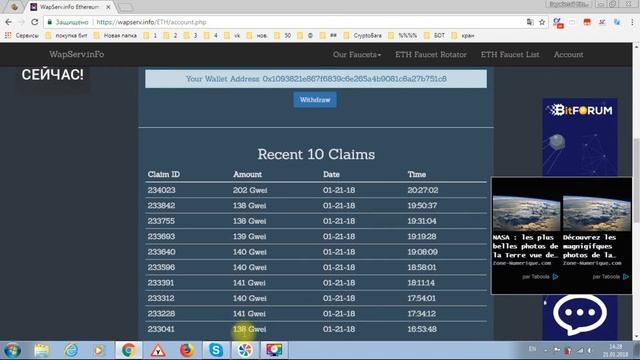The height and width of the screenshot is (360, 640).
Task: Click the WapServ.inFo site logo
Action: 76,54
